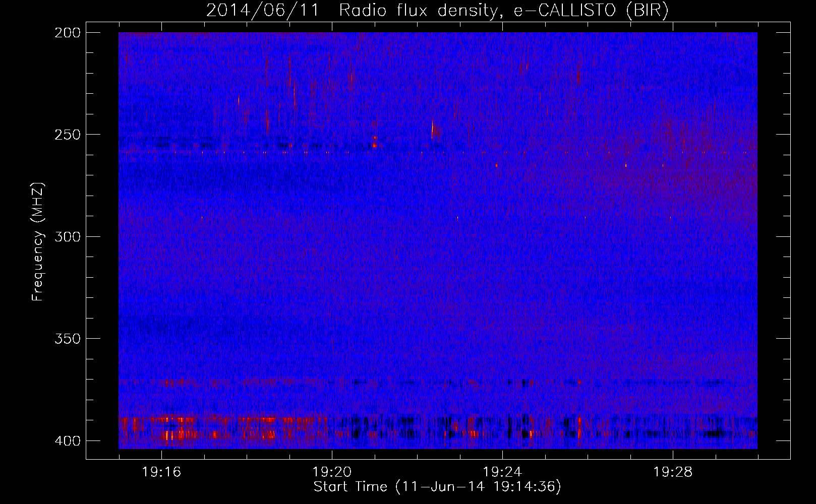Click the 350 frequency tick label
816x504 pixels.
tap(68, 339)
